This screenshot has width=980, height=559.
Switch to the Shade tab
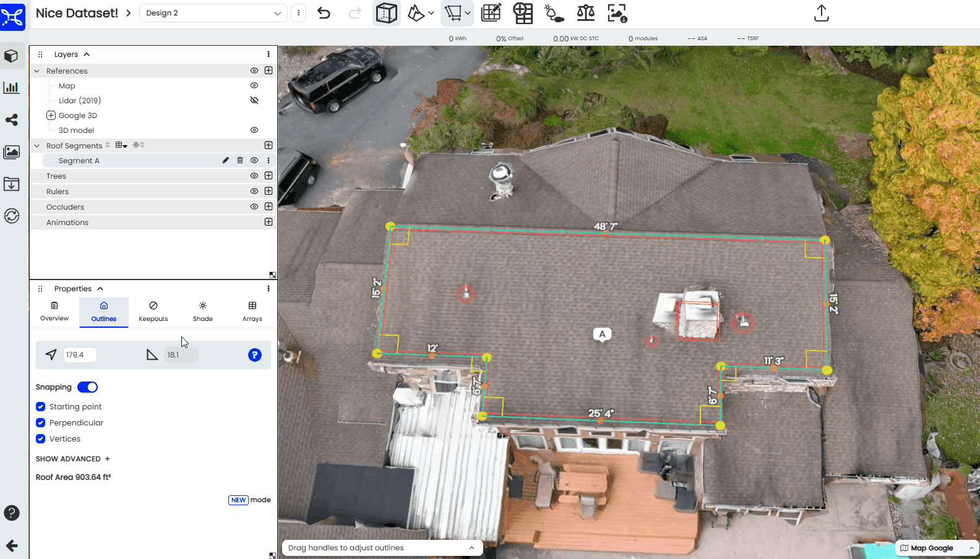tap(203, 312)
